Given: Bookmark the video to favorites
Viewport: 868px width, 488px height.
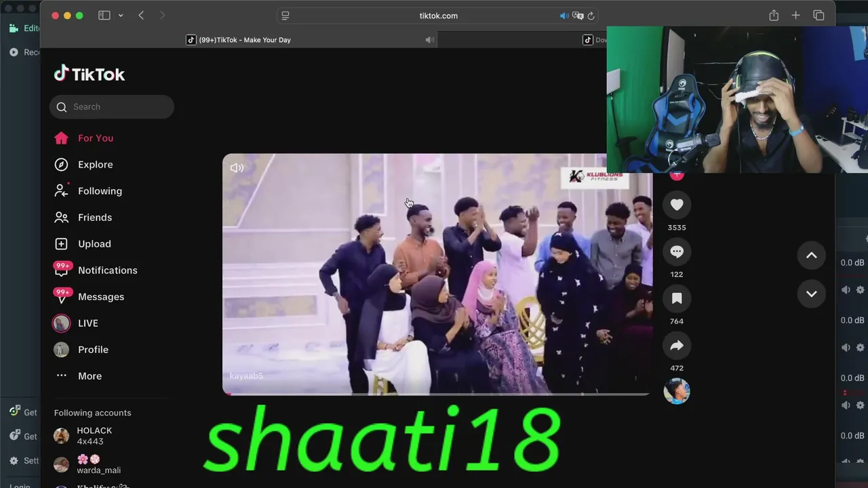Looking at the screenshot, I should pyautogui.click(x=677, y=298).
